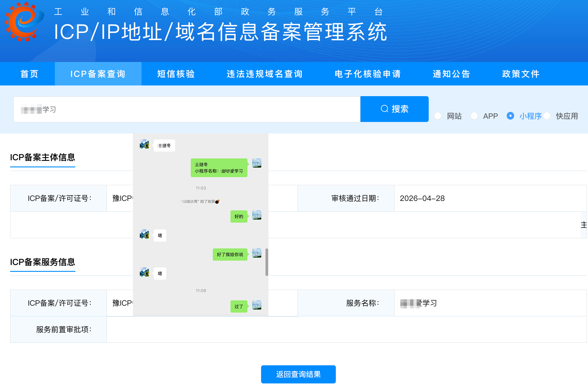Screen dimensions: 588x384
Task: Click the 搜索 search button
Action: (x=395, y=109)
